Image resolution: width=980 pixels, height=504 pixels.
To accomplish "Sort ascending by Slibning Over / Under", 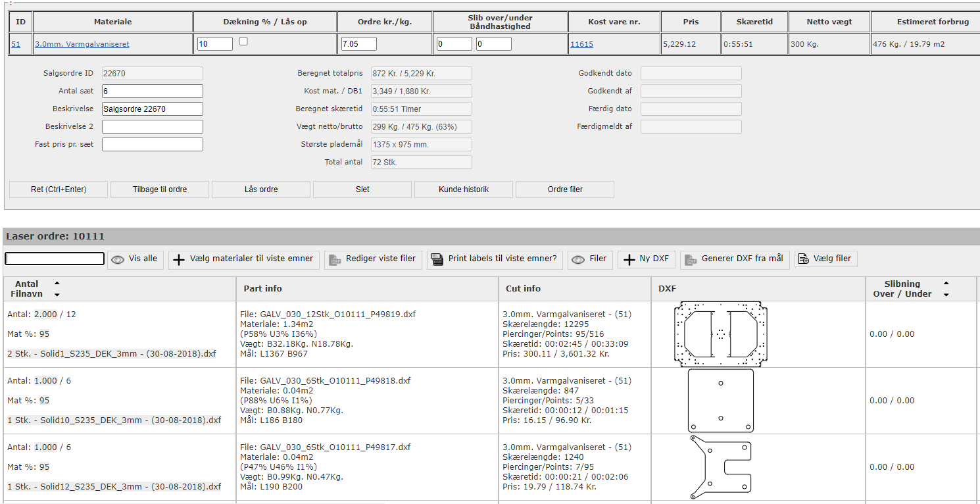I will click(946, 283).
